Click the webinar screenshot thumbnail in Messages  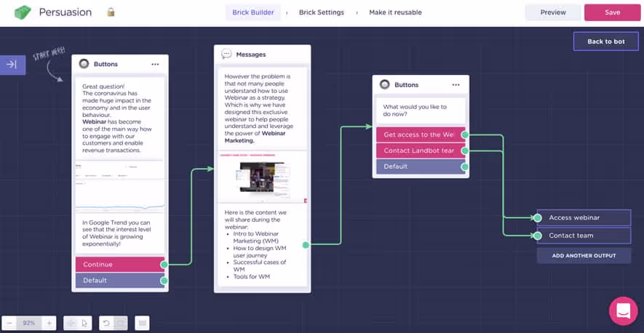coord(263,177)
